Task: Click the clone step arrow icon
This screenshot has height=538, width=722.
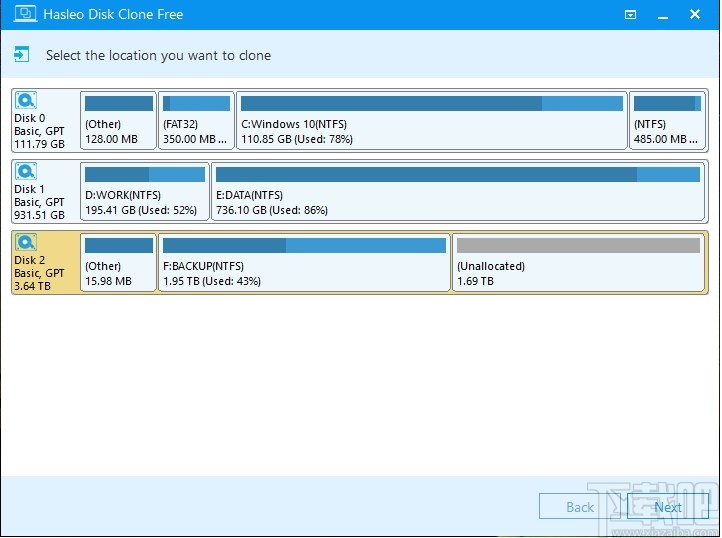Action: [21, 54]
